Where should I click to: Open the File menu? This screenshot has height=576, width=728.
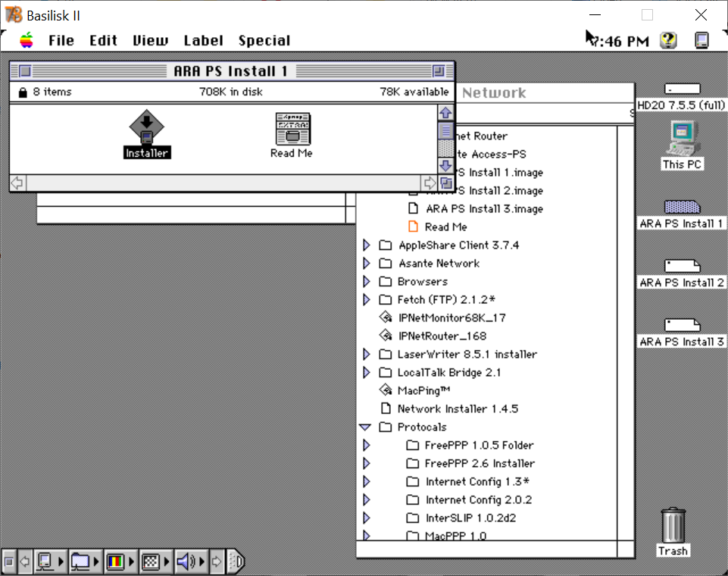(x=61, y=40)
